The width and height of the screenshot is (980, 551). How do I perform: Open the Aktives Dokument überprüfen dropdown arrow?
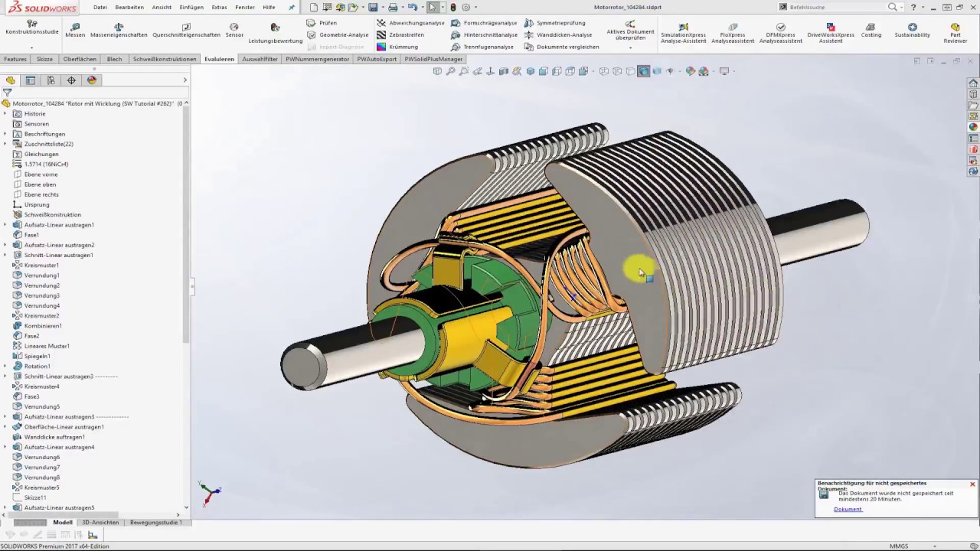pos(630,47)
